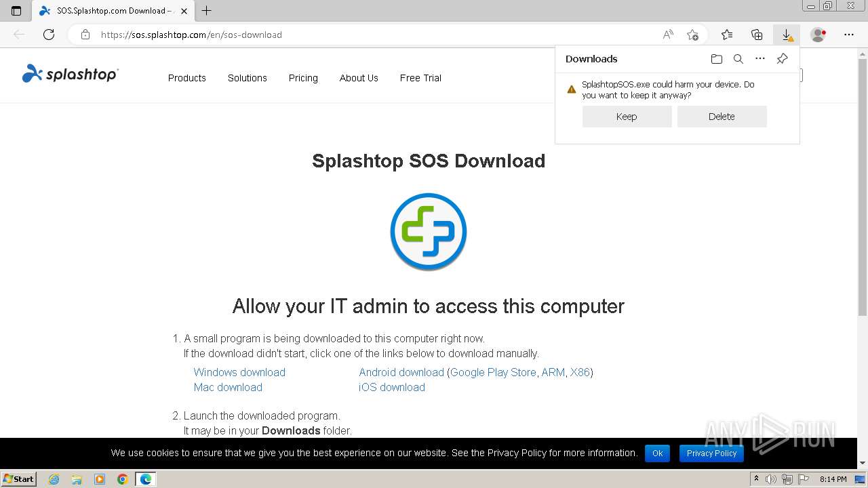The image size is (868, 488).
Task: Open the Action Center flag icon
Action: point(802,479)
